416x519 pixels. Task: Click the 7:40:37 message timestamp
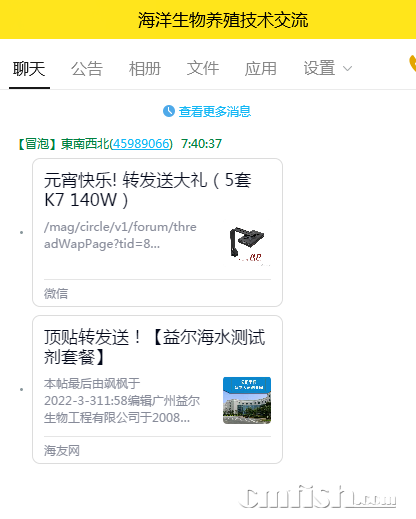point(201,144)
